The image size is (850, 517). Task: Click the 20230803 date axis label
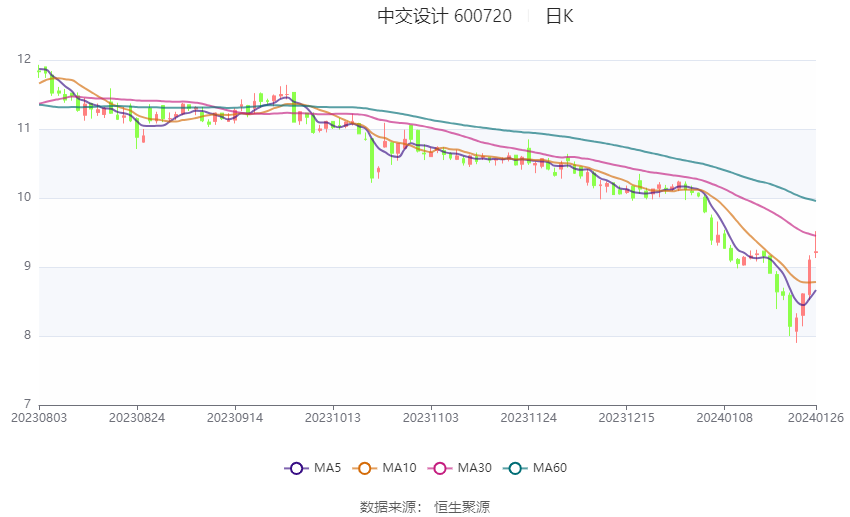[39, 418]
